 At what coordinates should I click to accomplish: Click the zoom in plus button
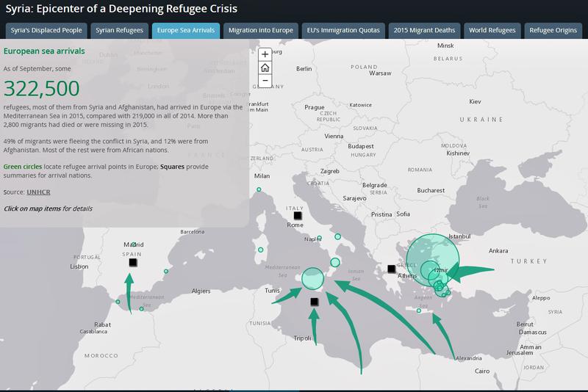pos(265,54)
